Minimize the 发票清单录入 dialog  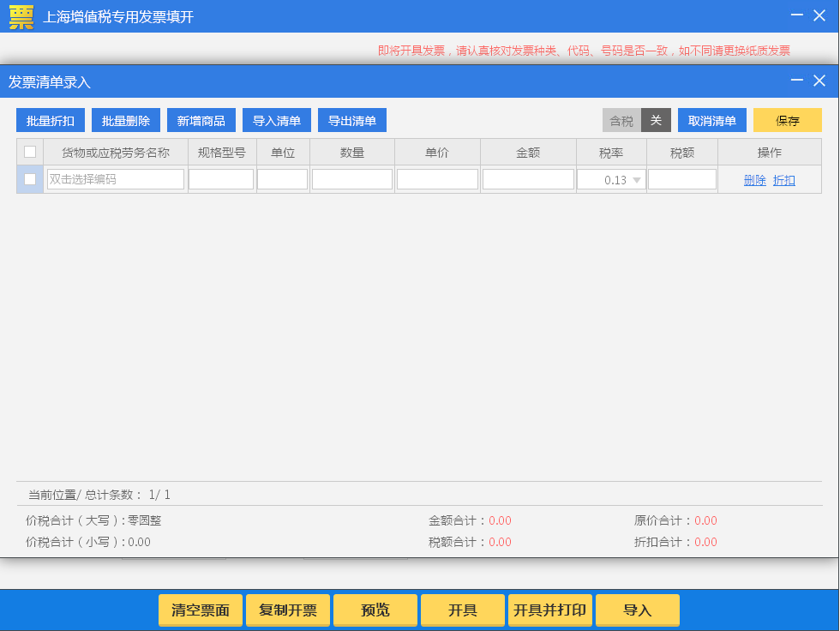pos(796,81)
